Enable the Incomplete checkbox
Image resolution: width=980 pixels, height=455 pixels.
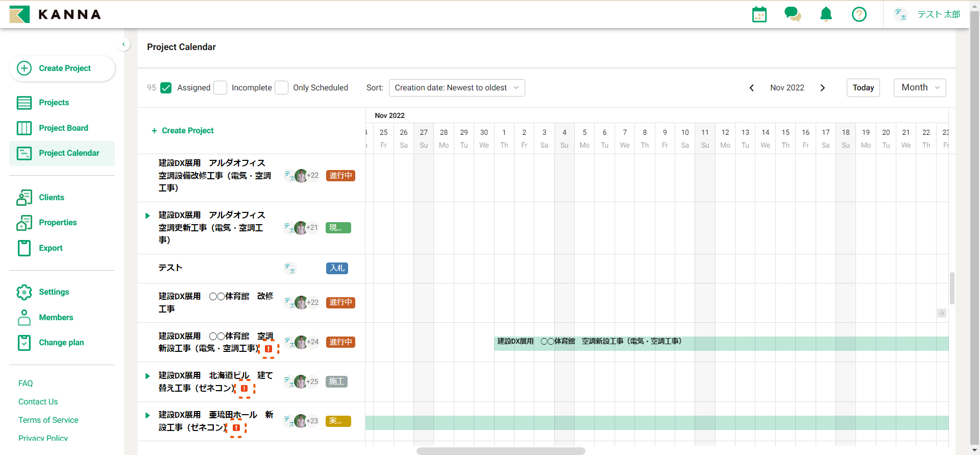(220, 88)
